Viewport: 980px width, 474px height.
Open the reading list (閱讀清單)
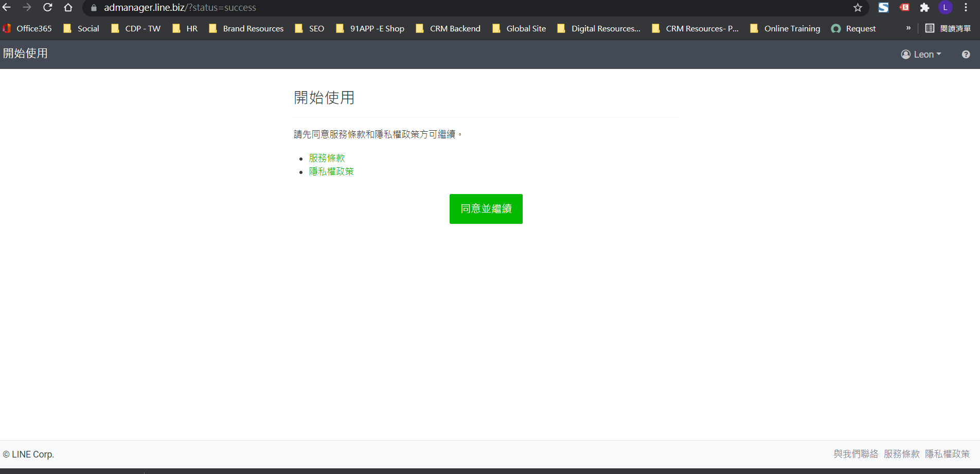[948, 29]
